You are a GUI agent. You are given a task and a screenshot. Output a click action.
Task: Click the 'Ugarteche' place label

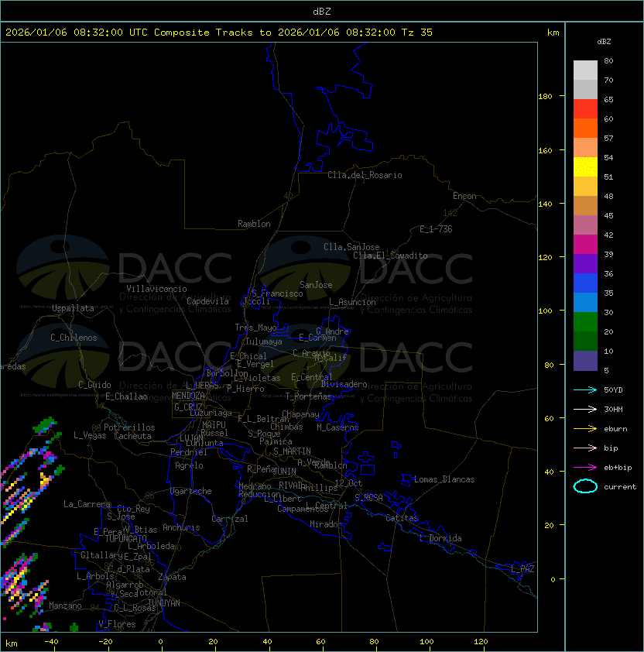click(191, 491)
